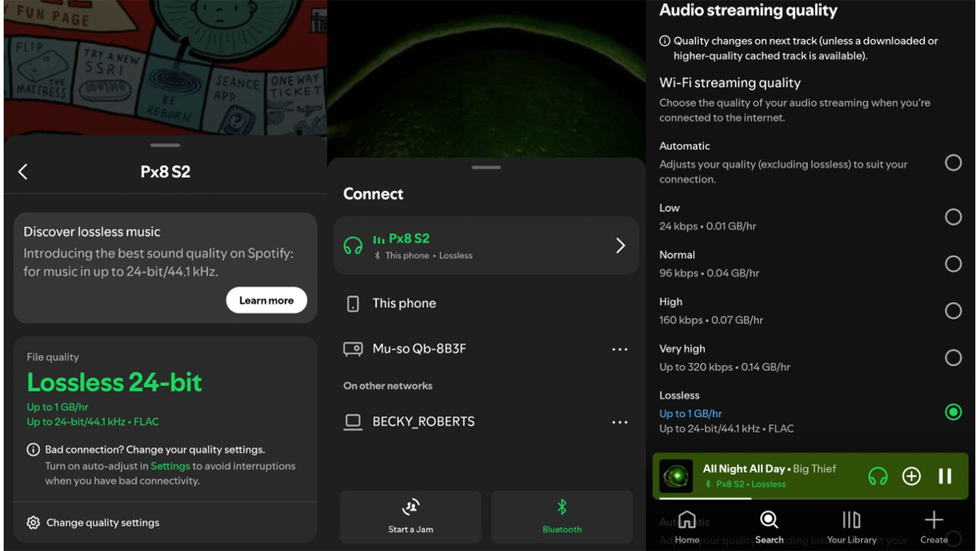980x551 pixels.
Task: Go to the Search tab
Action: point(769,527)
